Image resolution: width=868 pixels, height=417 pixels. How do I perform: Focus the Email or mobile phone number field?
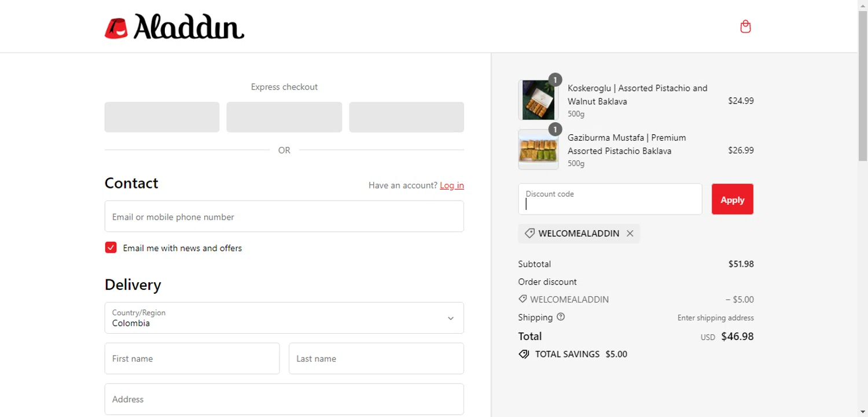284,216
